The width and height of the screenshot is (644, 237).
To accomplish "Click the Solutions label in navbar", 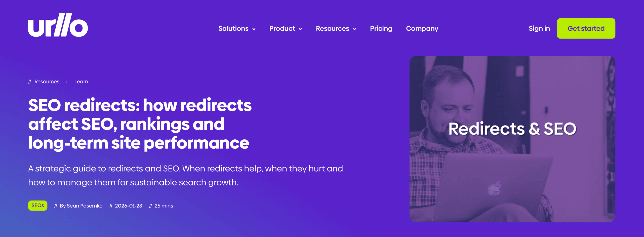I will coord(233,29).
